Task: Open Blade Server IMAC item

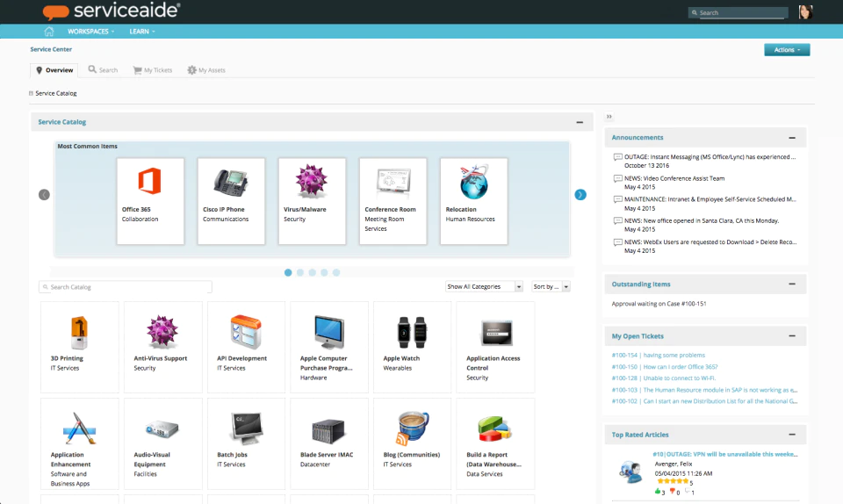Action: (x=329, y=443)
